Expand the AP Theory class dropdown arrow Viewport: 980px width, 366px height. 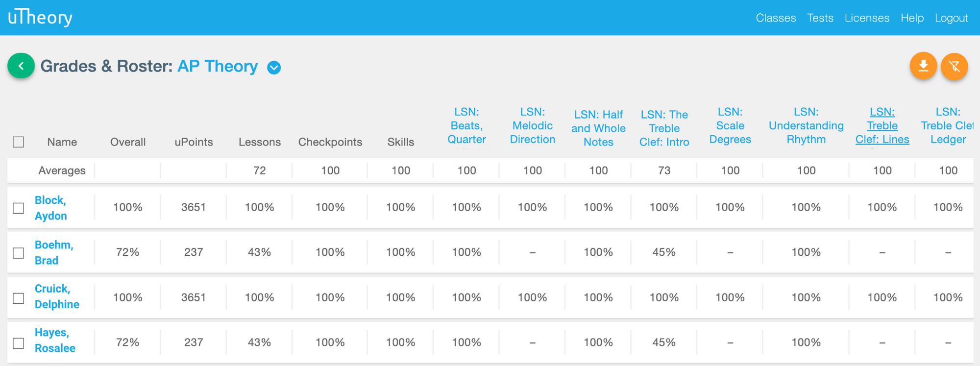[274, 68]
